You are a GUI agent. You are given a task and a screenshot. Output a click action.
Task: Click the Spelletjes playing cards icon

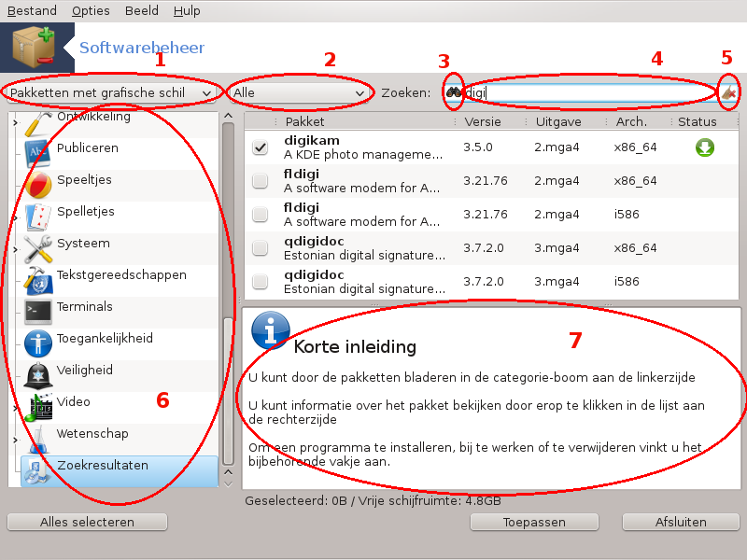click(38, 215)
